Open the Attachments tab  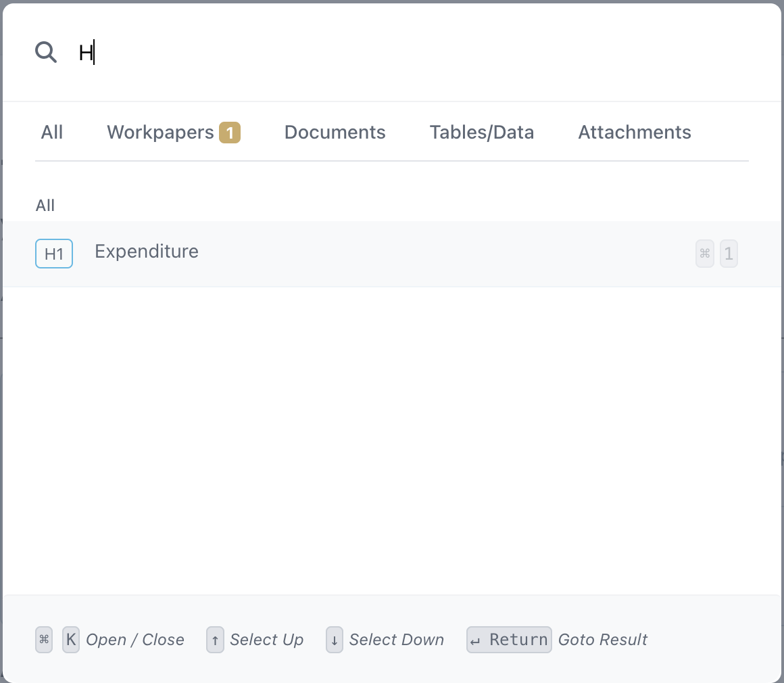tap(635, 133)
